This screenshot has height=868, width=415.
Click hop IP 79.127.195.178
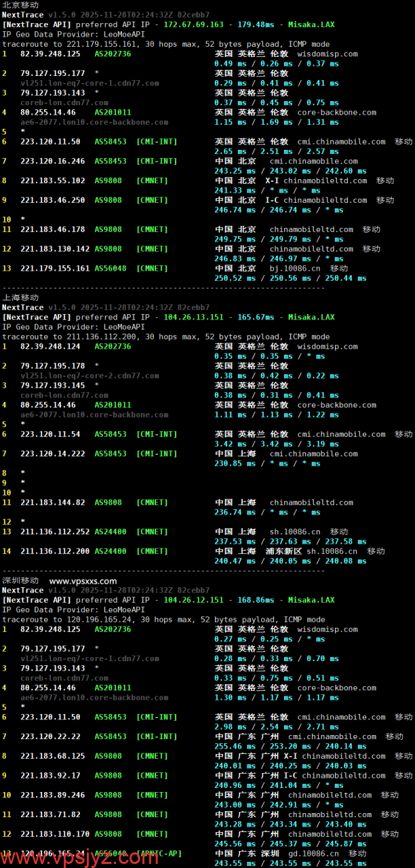point(53,366)
